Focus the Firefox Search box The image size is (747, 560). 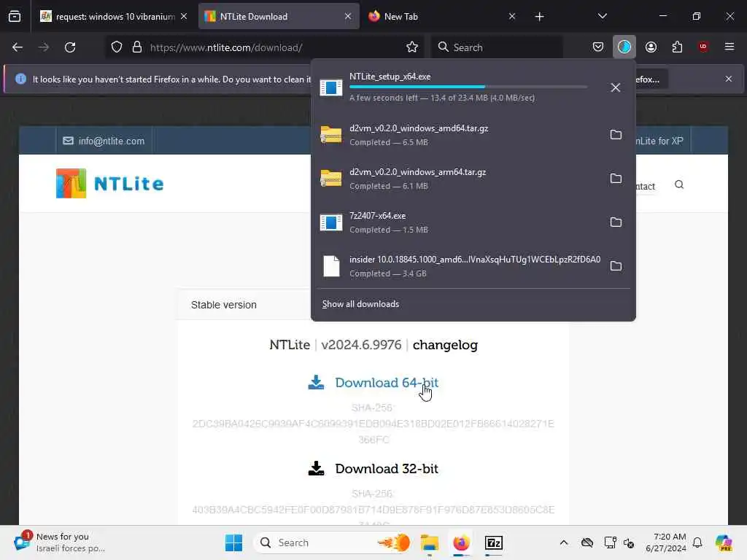point(497,47)
